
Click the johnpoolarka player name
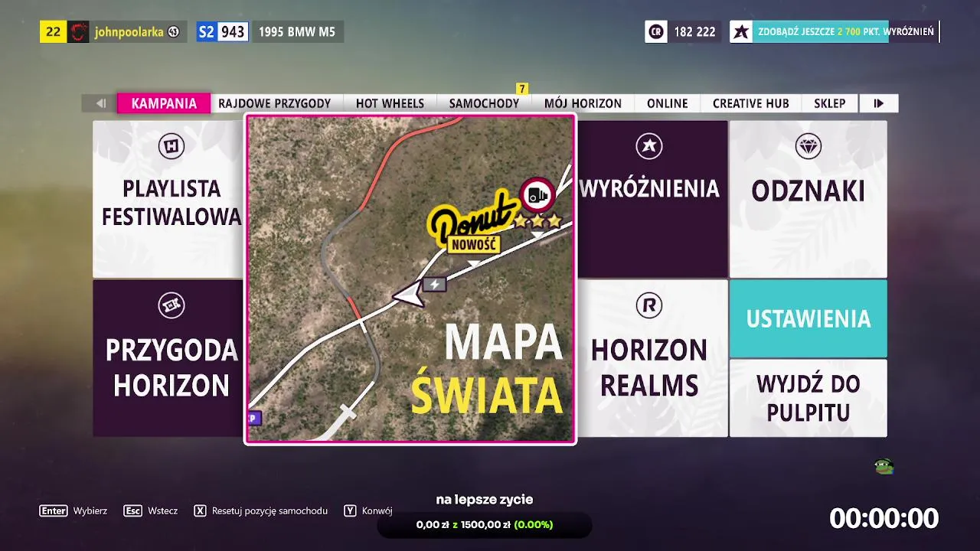tap(128, 32)
